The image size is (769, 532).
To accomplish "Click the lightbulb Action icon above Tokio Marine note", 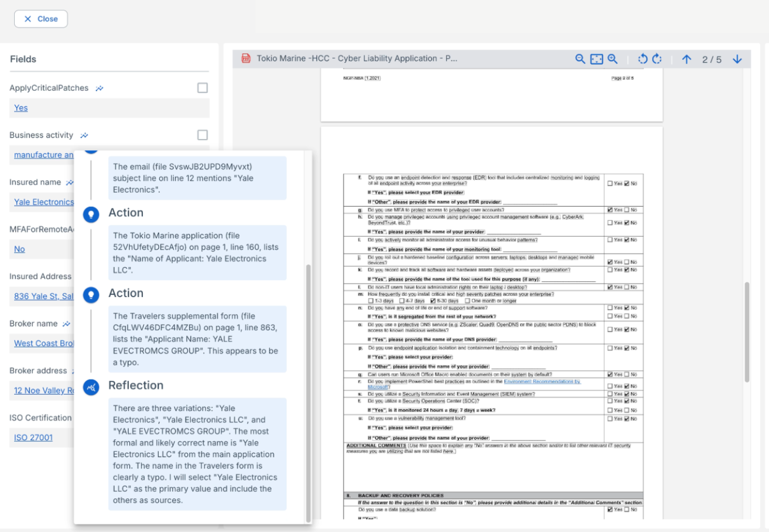I will pos(91,214).
